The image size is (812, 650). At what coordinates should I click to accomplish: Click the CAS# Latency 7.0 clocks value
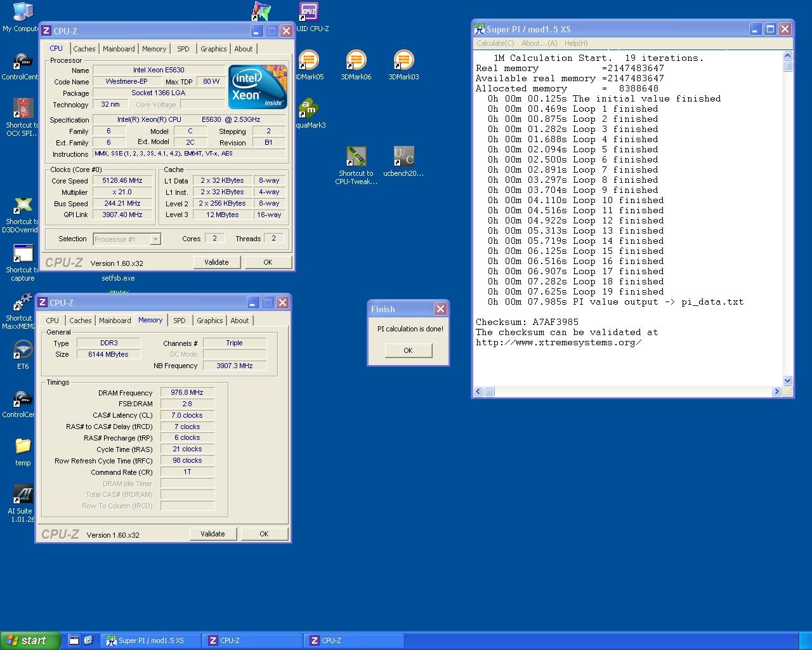tap(187, 416)
